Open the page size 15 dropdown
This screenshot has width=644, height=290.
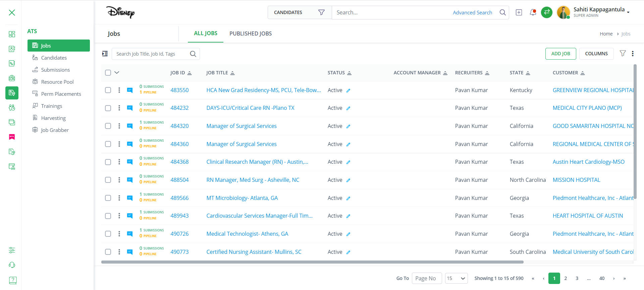click(x=456, y=278)
